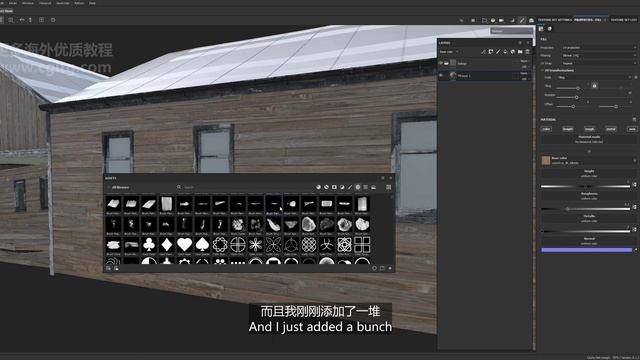
Task: Add a fill layer with bucket icon
Action: (x=505, y=52)
